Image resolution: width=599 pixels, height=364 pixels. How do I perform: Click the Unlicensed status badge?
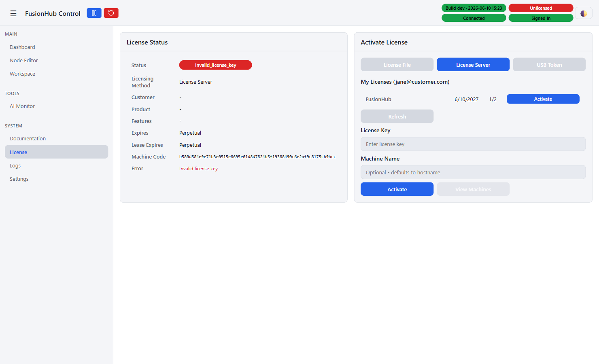541,8
